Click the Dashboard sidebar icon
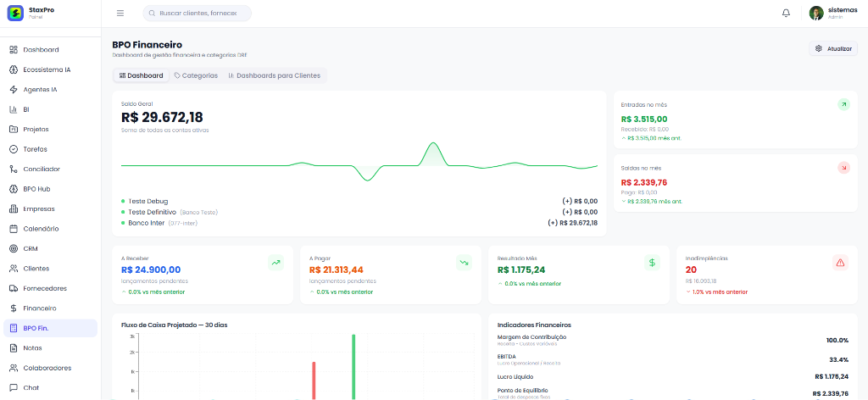This screenshot has width=868, height=400. pyautogui.click(x=14, y=50)
